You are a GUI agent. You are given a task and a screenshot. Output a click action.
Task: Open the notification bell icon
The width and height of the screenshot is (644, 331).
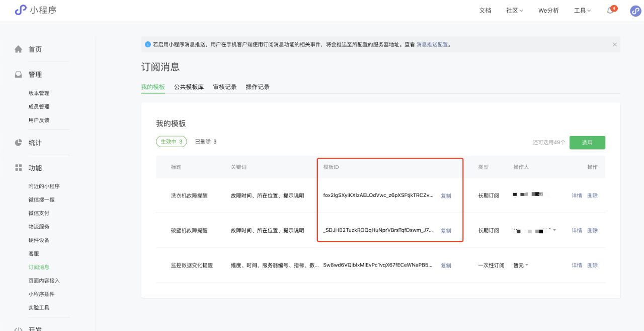click(x=610, y=11)
